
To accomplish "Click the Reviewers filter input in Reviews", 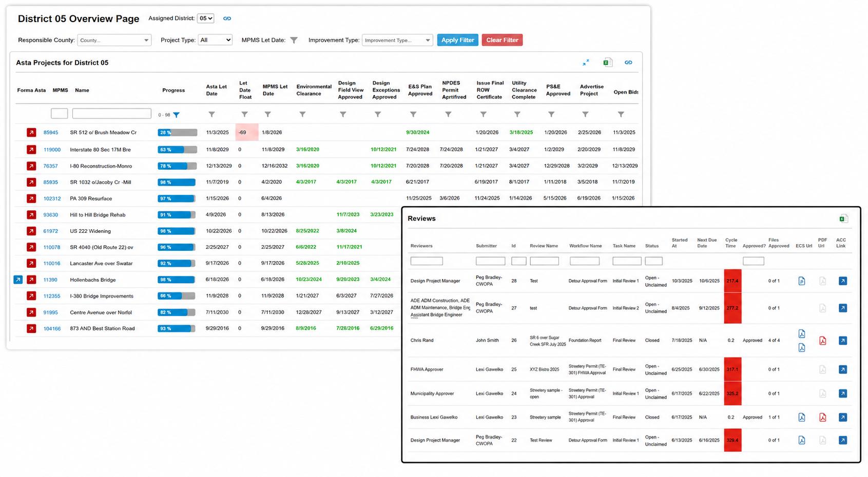I will (427, 261).
